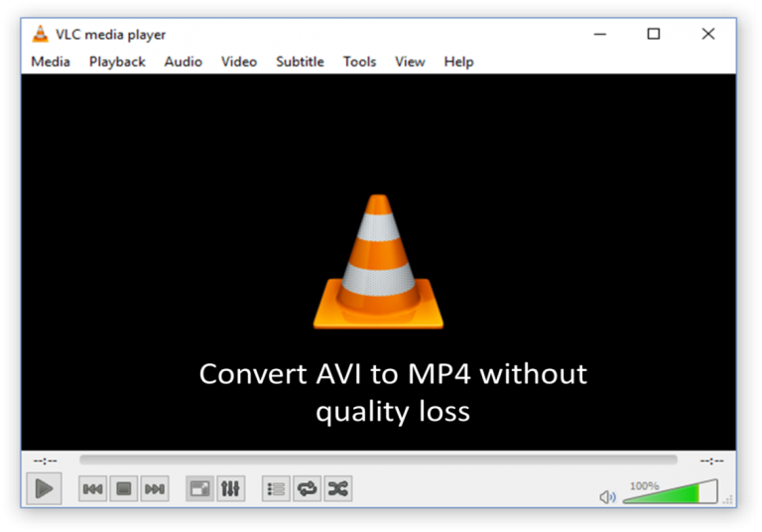Toggle shuffle random playback

[x=337, y=488]
